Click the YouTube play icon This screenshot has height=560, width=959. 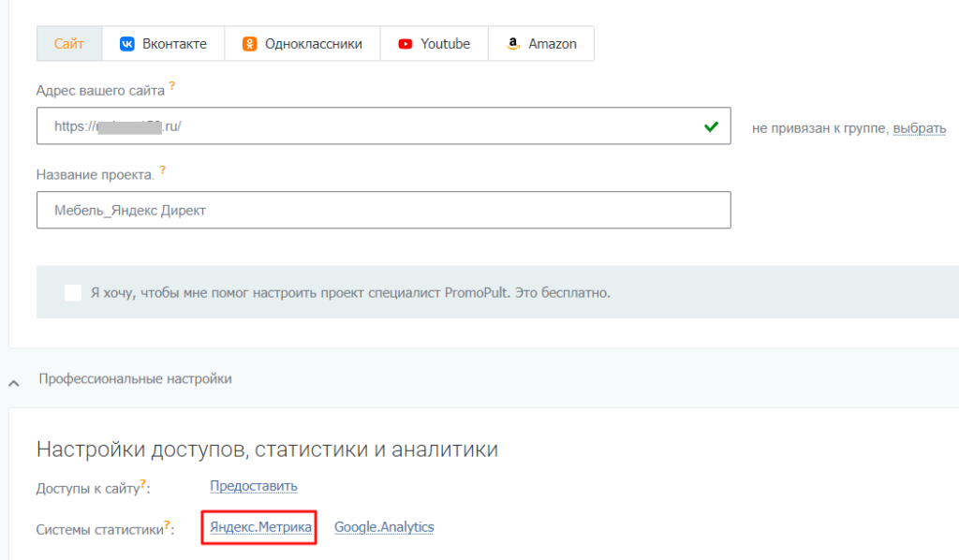tap(406, 44)
